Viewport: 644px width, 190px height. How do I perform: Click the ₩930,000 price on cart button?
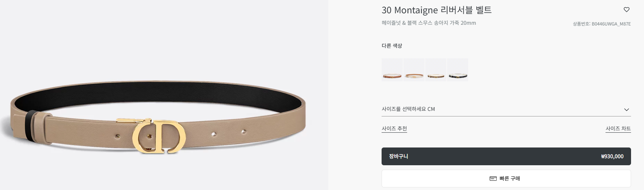point(612,156)
